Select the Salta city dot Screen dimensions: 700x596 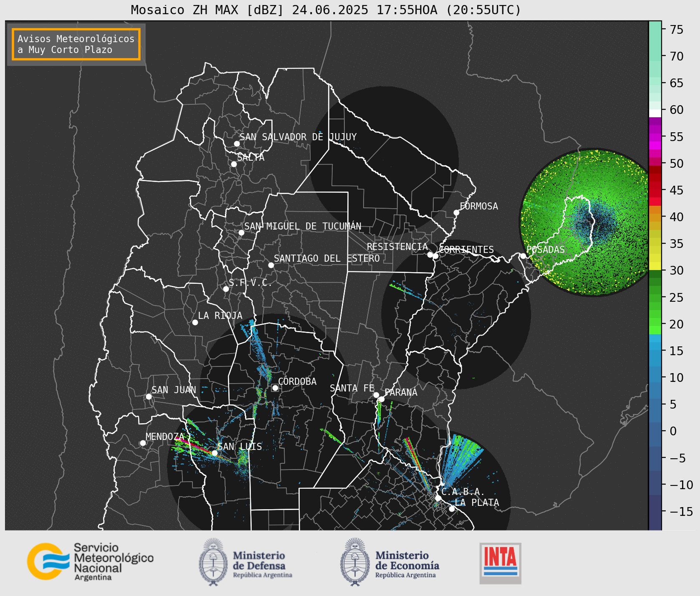click(234, 164)
